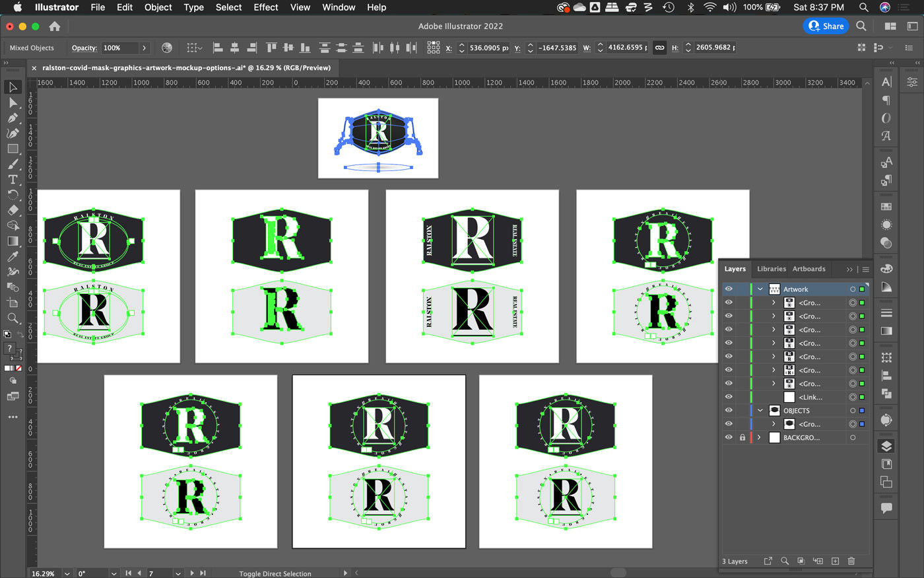Select the Eyedropper tool
The width and height of the screenshot is (924, 578).
point(13,256)
